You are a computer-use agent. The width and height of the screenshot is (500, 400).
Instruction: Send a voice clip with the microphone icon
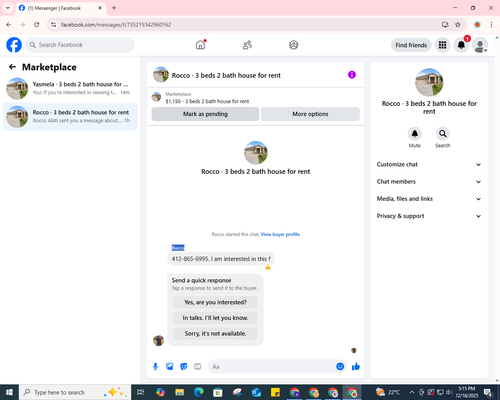tap(155, 367)
